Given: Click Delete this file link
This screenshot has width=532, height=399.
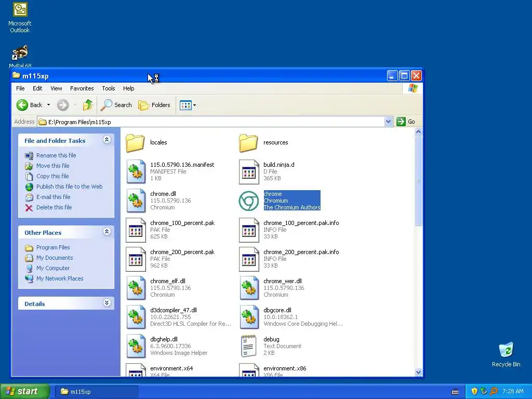Looking at the screenshot, I should 54,207.
